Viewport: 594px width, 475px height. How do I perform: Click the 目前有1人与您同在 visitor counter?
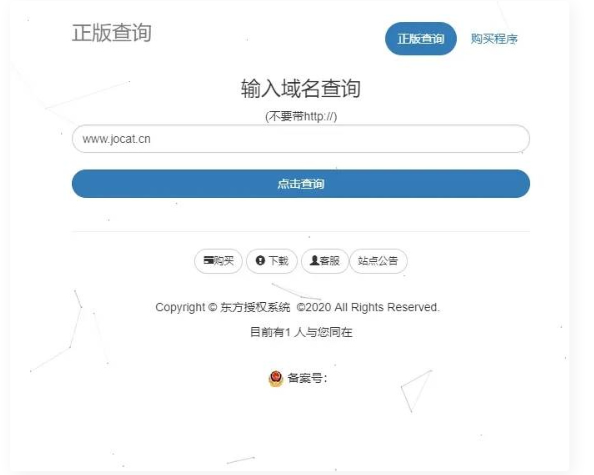pyautogui.click(x=301, y=332)
